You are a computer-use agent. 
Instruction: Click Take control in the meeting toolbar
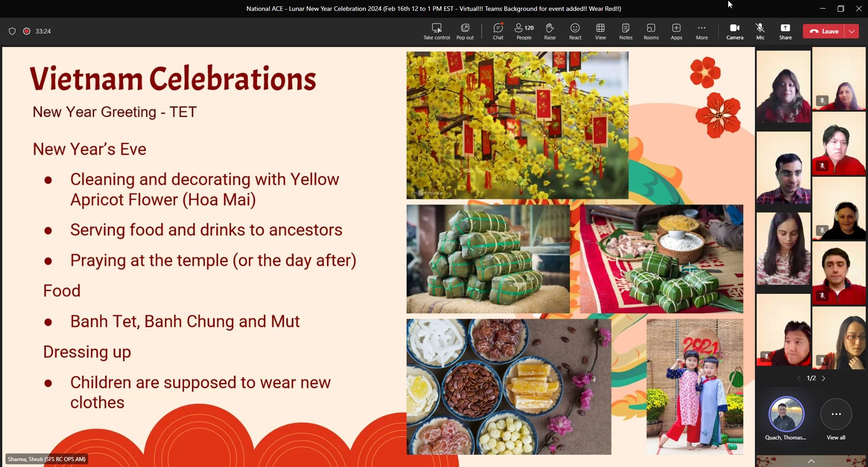click(436, 31)
